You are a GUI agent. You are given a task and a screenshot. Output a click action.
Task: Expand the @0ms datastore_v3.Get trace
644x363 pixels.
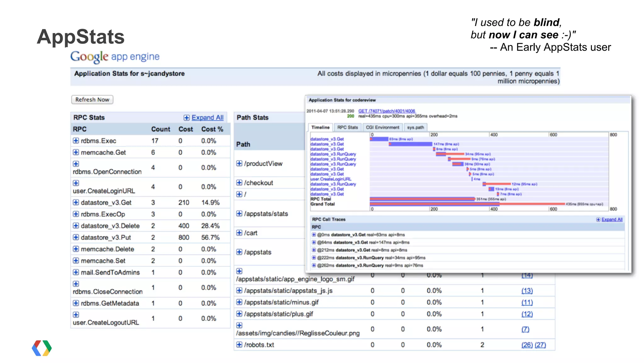pos(314,235)
